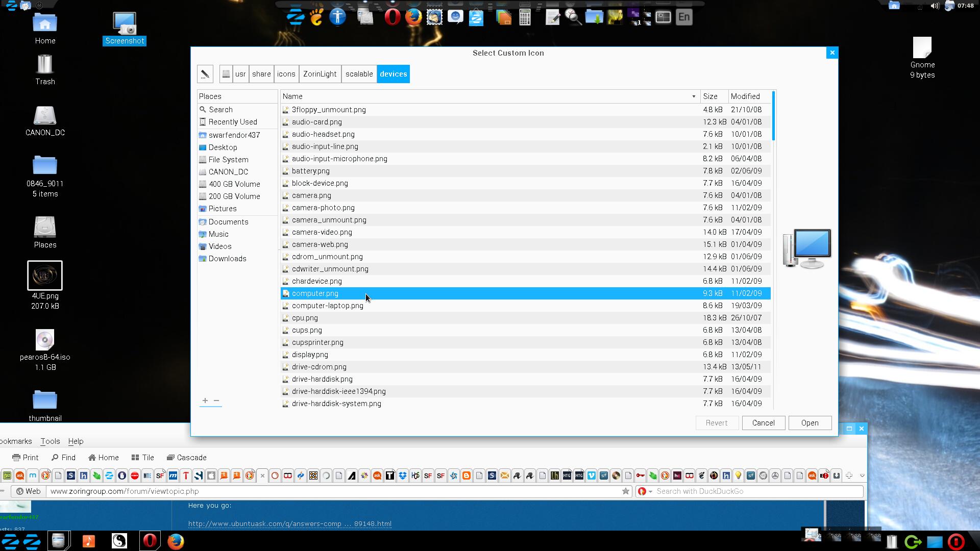Click the minus remove-bookmark icon under Places
The width and height of the screenshot is (980, 551).
(216, 401)
